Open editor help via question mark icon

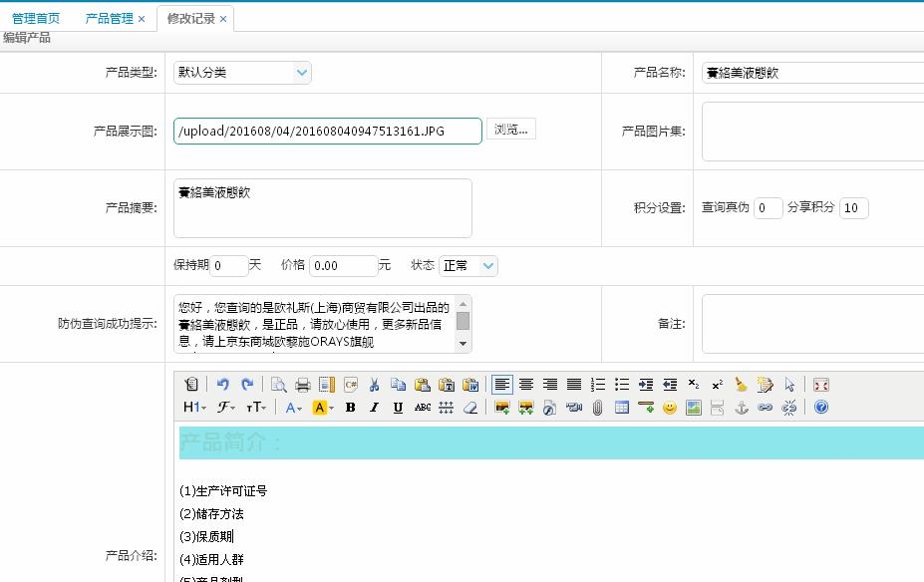coord(821,408)
